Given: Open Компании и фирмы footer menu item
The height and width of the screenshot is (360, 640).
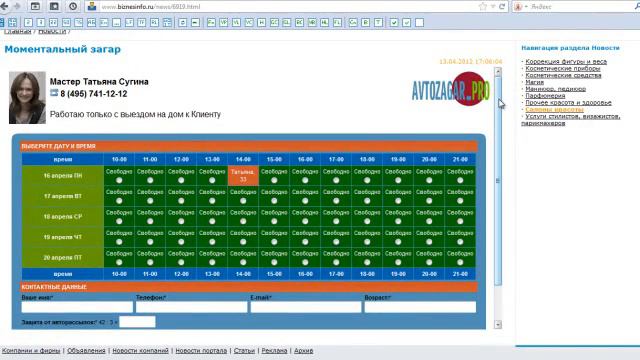Looking at the screenshot, I should (31, 351).
